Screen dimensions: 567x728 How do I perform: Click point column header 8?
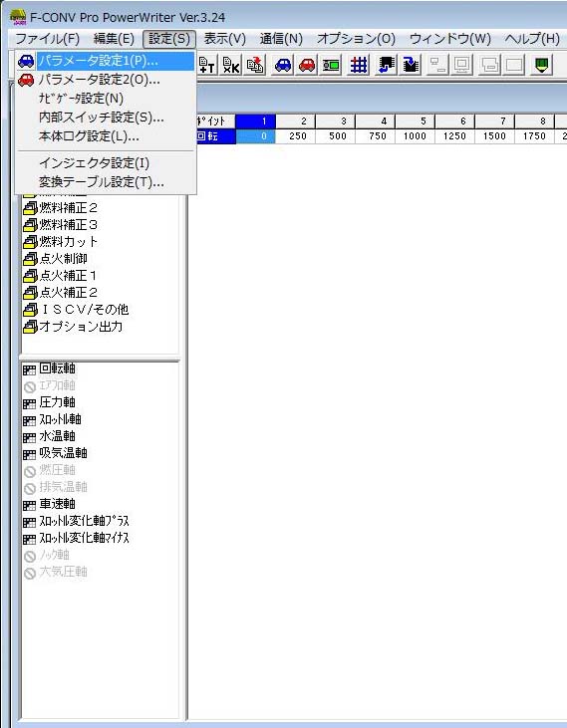(535, 121)
